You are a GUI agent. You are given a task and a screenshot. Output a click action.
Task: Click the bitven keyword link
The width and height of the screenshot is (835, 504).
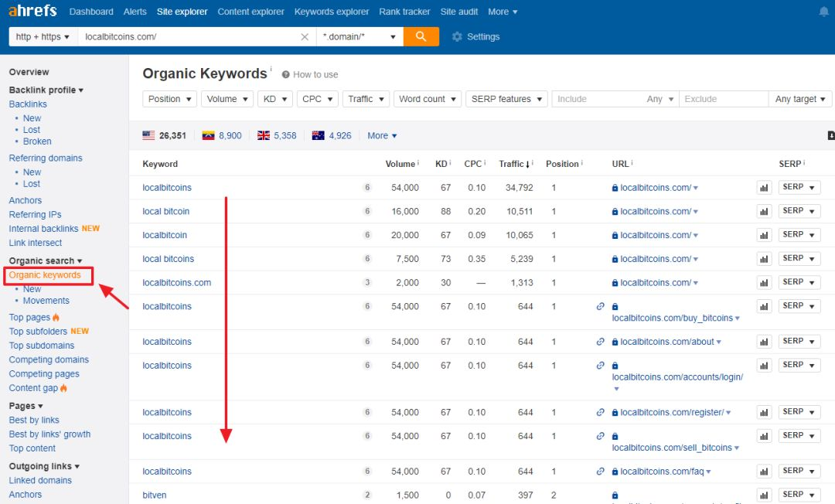coord(155,495)
